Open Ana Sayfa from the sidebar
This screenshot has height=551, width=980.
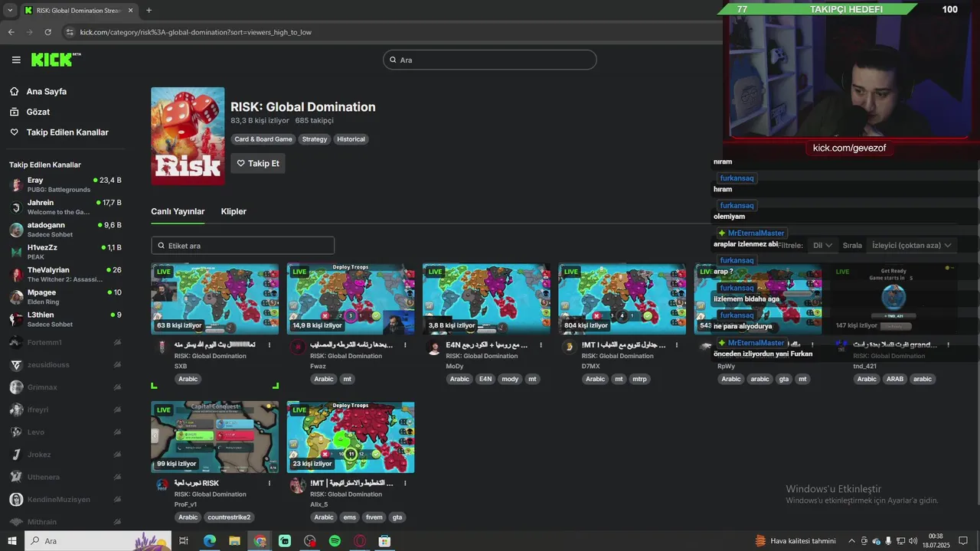click(x=46, y=91)
